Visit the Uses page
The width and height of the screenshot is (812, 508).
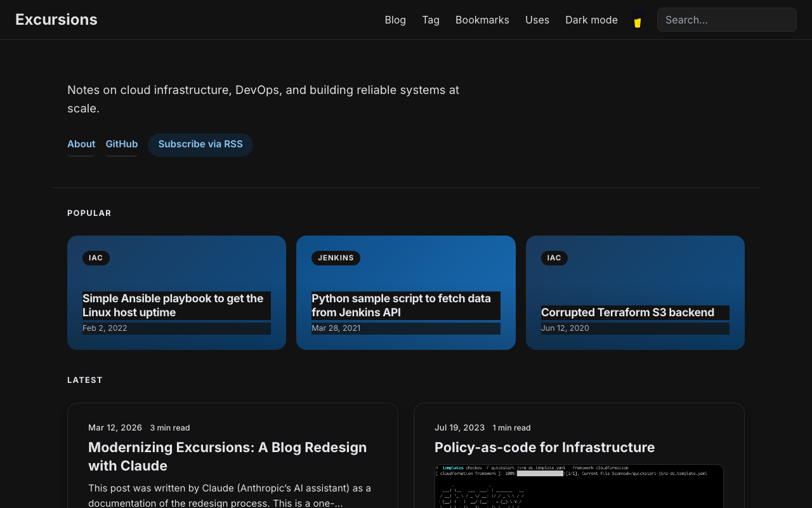tap(537, 20)
